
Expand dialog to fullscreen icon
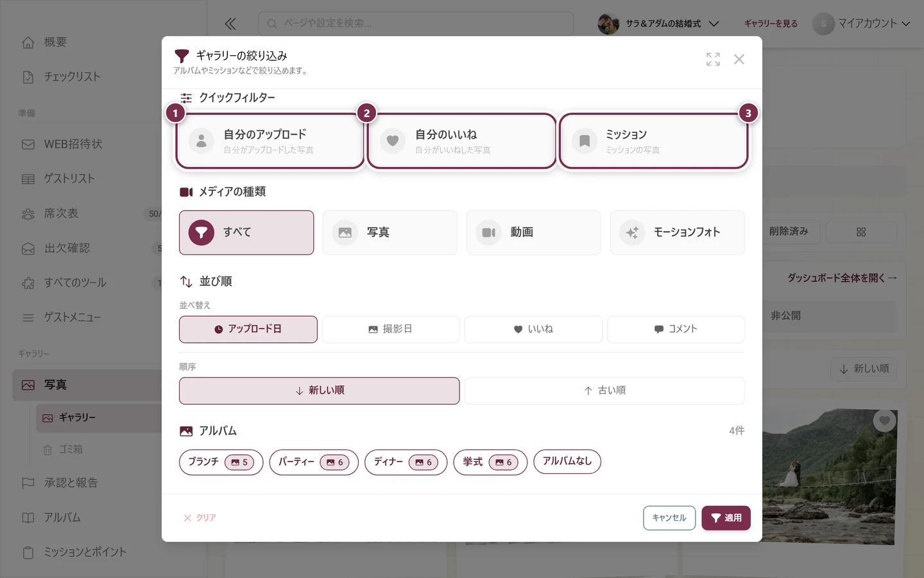pos(713,59)
